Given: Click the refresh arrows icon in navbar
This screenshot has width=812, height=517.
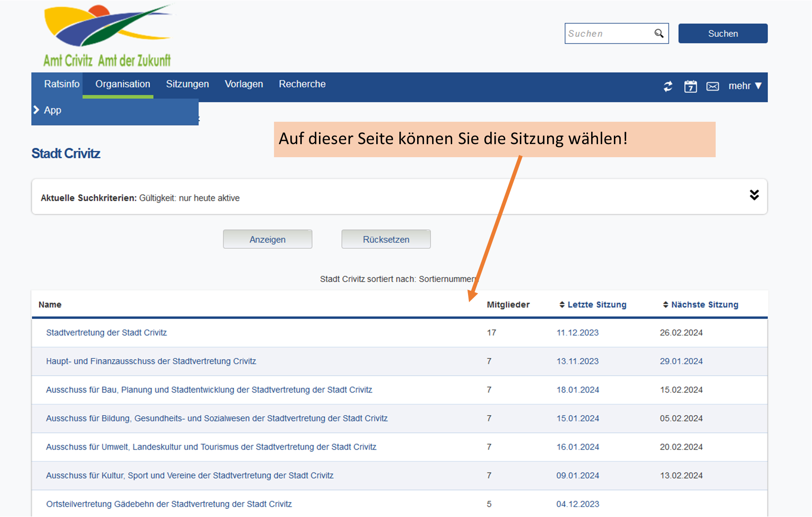Looking at the screenshot, I should pos(668,86).
